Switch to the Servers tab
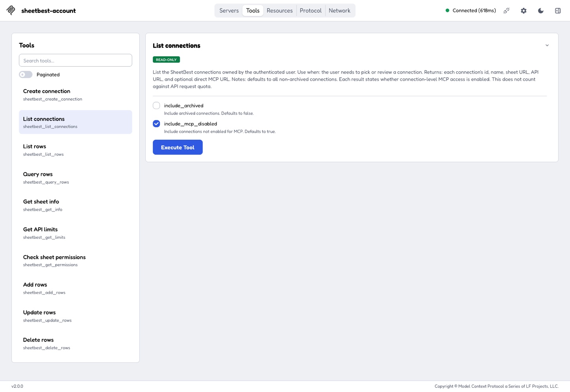Screen dimensions: 570x392 pyautogui.click(x=229, y=11)
